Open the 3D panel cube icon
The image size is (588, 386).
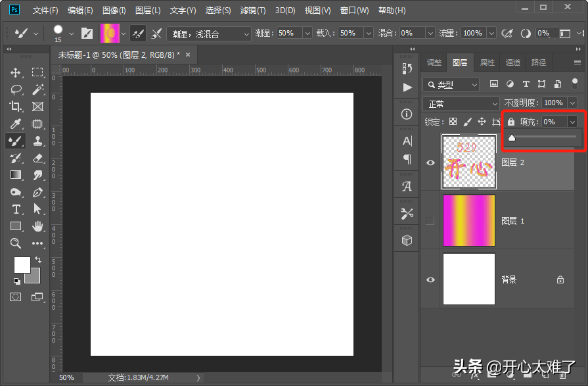[x=407, y=239]
